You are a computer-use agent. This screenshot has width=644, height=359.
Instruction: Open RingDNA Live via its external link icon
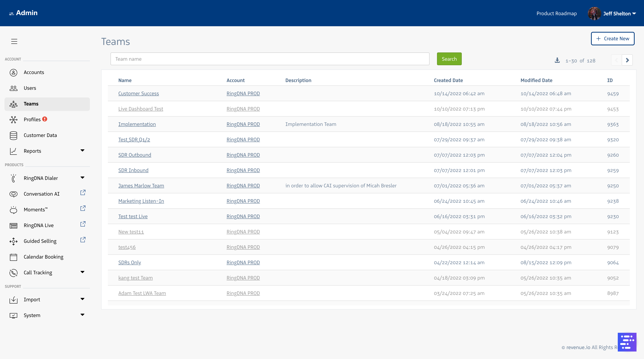point(83,224)
